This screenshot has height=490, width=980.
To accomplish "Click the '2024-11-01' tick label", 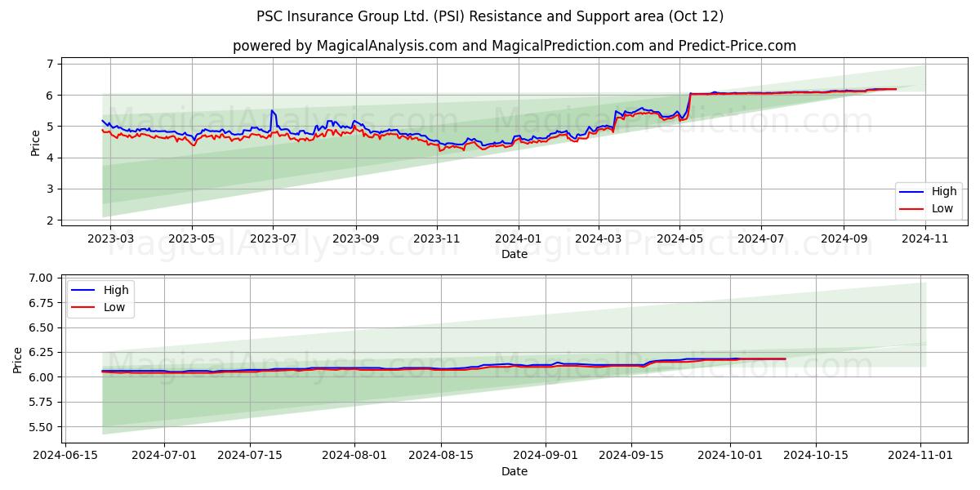I will (921, 455).
